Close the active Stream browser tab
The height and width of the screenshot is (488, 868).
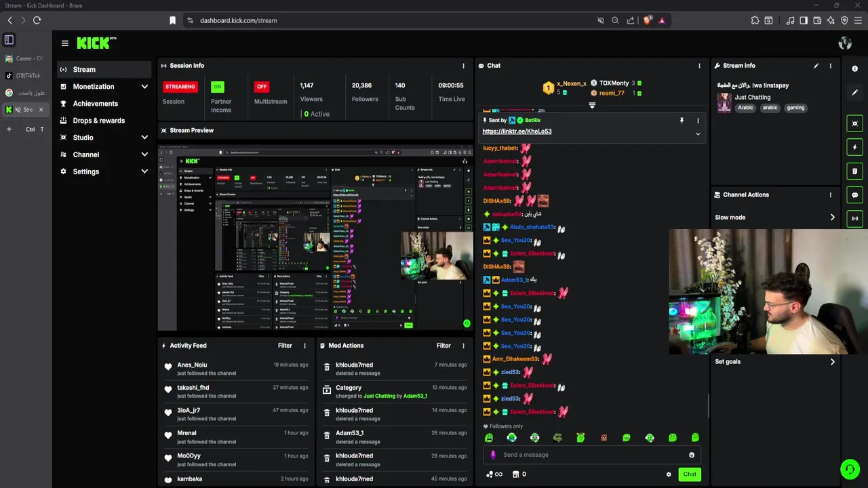click(x=41, y=109)
